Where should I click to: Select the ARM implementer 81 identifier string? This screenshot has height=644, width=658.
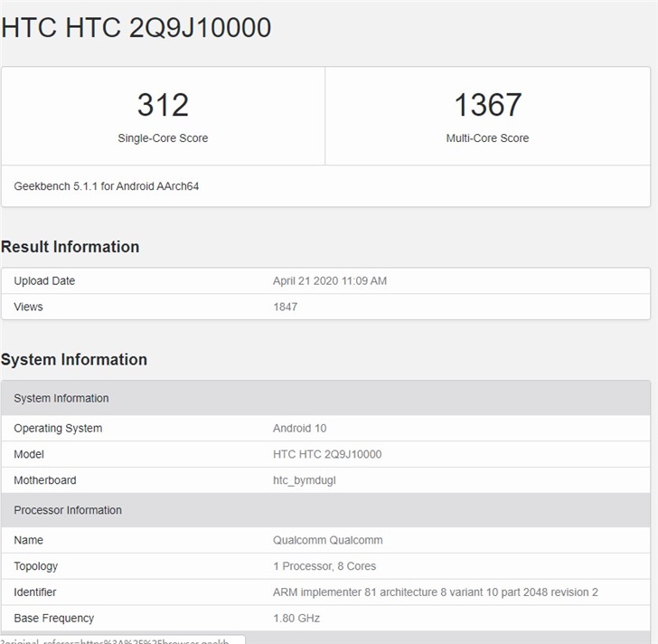pos(435,592)
